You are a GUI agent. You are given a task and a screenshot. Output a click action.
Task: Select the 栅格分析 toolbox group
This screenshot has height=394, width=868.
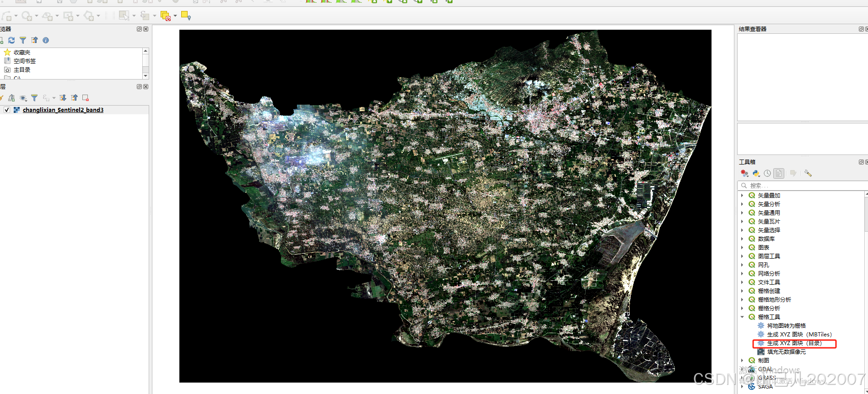pyautogui.click(x=769, y=308)
